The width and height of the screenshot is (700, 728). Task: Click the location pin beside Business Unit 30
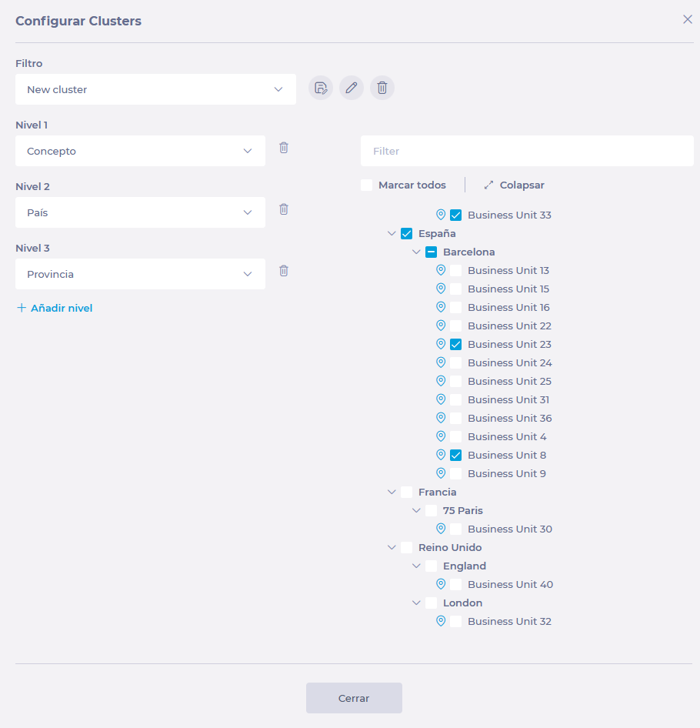click(x=441, y=529)
